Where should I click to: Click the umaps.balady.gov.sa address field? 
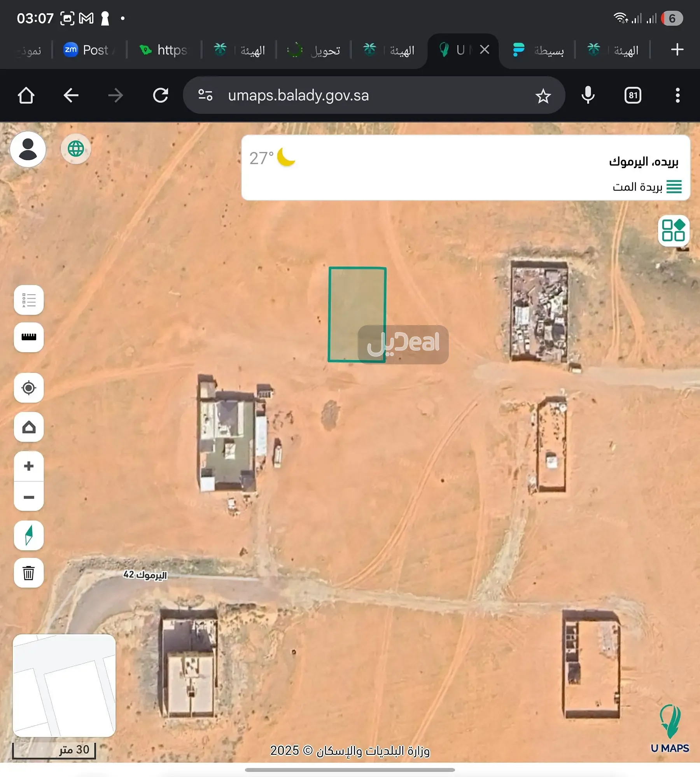coord(298,95)
